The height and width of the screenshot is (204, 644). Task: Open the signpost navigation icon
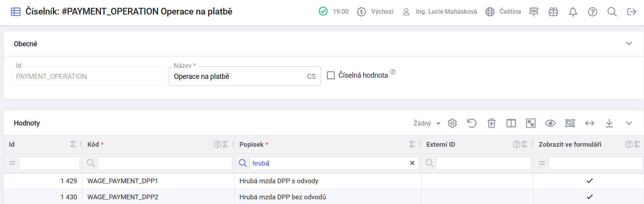534,12
